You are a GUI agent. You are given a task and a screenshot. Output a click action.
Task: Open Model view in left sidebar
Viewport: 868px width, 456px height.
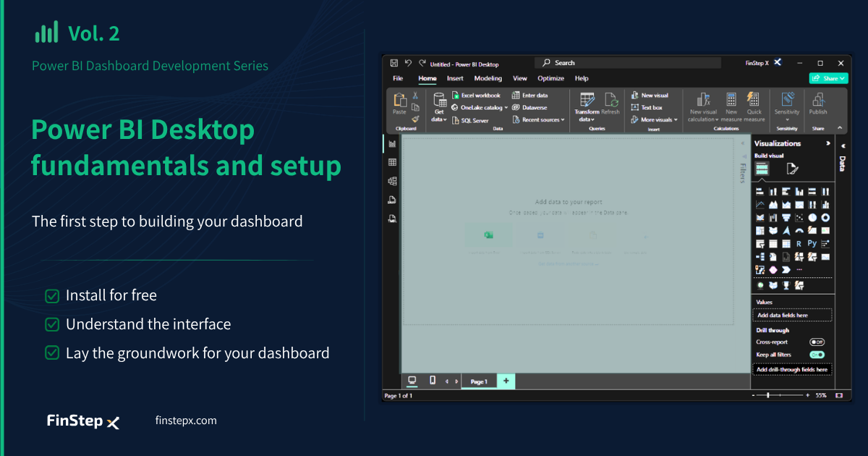click(392, 181)
